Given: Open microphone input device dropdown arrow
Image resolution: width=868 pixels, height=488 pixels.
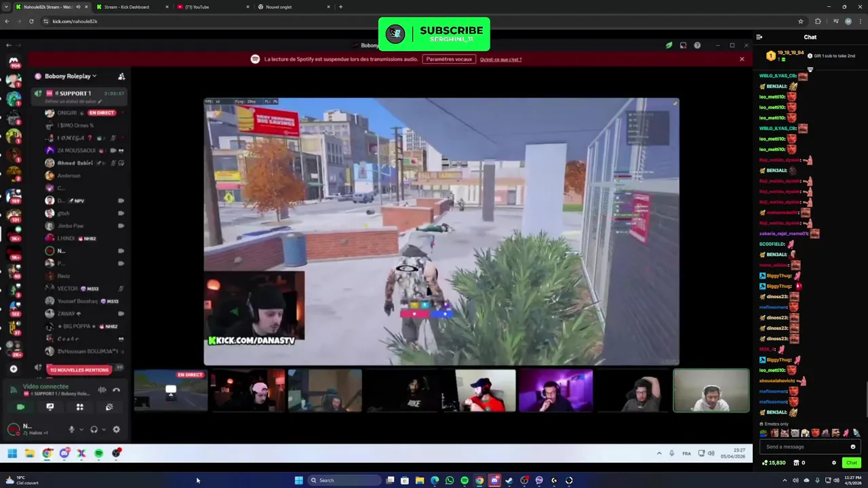Looking at the screenshot, I should point(81,429).
